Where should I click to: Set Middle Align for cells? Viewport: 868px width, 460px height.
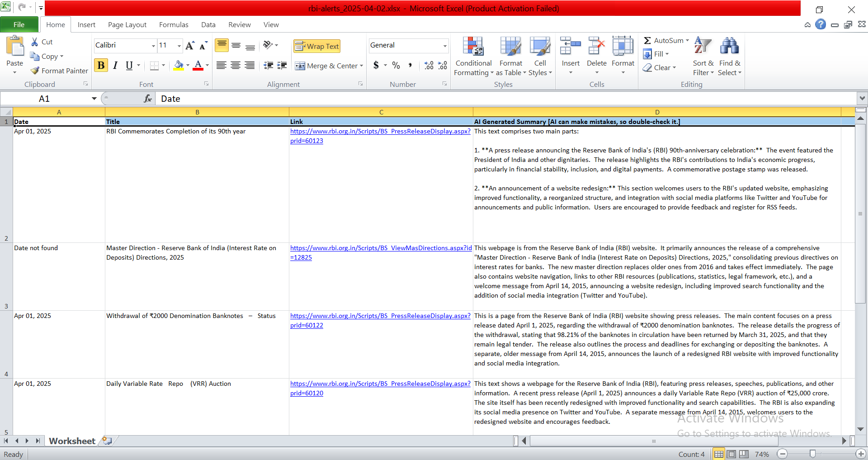(236, 45)
